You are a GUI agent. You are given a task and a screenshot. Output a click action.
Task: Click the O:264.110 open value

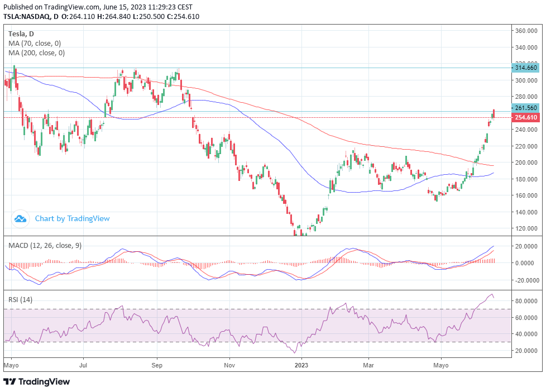78,16
